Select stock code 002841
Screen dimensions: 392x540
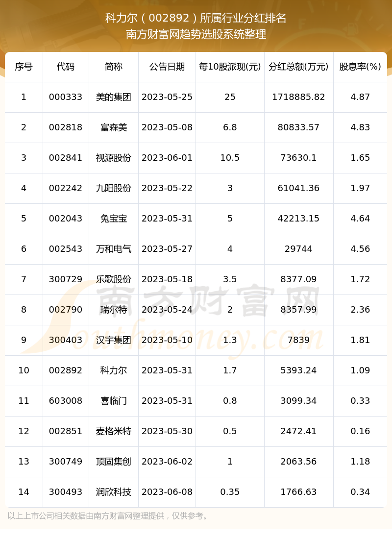coord(66,158)
